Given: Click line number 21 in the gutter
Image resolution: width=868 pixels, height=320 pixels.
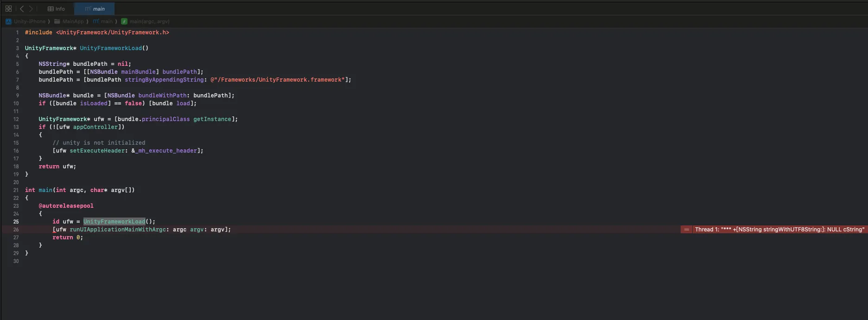Looking at the screenshot, I should (16, 190).
